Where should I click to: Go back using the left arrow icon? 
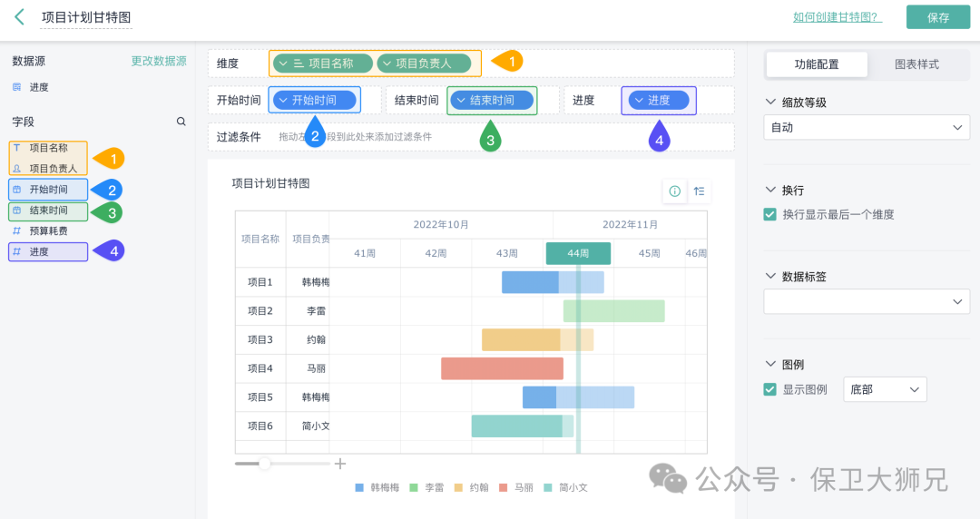pyautogui.click(x=19, y=17)
